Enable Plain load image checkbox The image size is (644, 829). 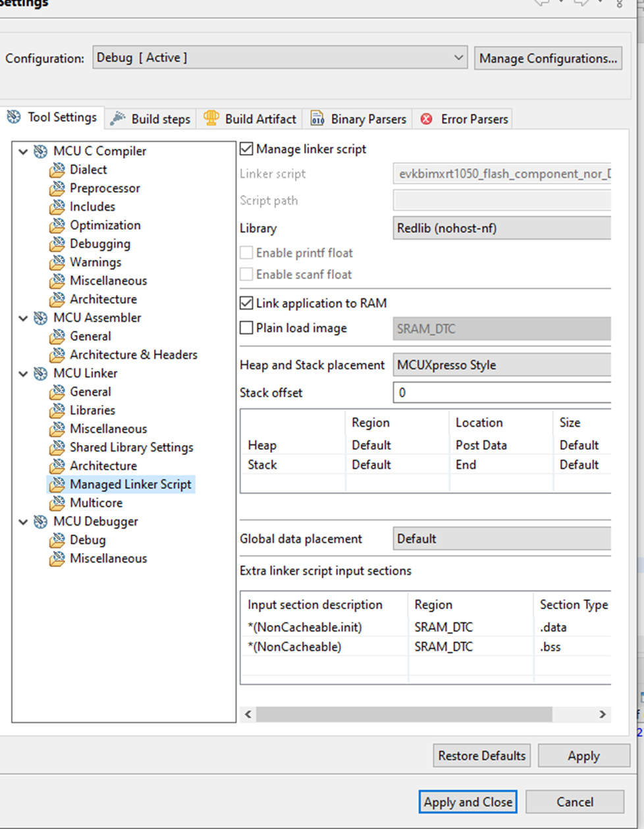point(247,328)
